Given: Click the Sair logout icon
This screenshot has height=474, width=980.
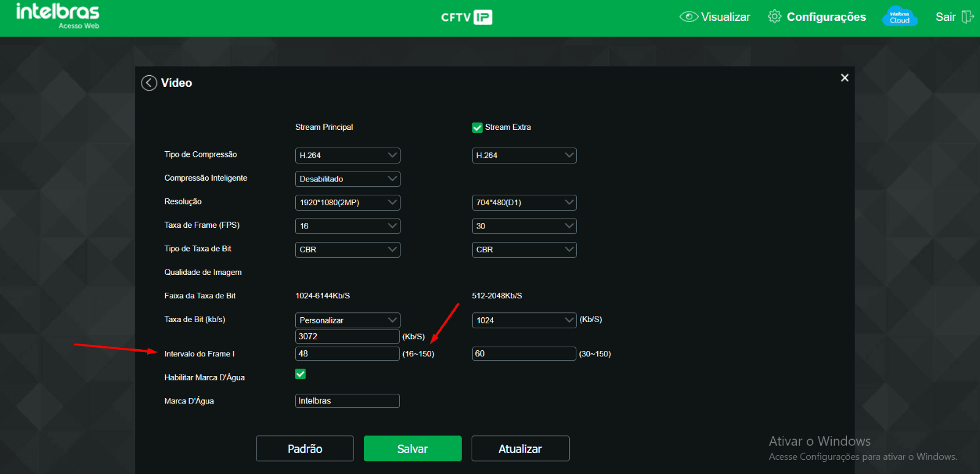Looking at the screenshot, I should click(968, 17).
